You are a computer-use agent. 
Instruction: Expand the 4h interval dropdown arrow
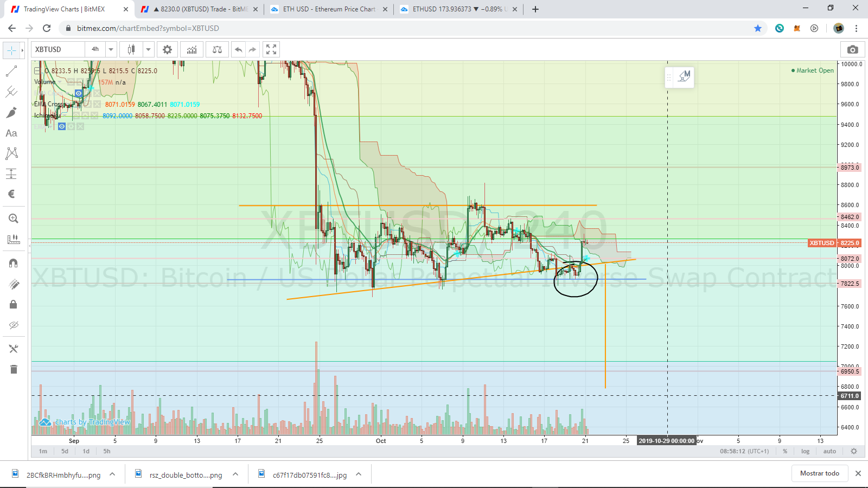[x=111, y=49]
